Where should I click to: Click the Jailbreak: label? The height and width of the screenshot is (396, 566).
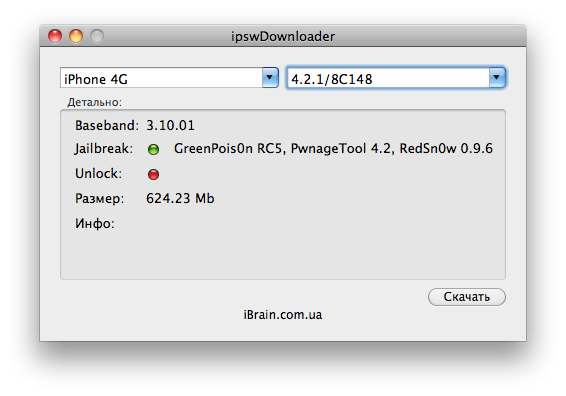point(104,149)
